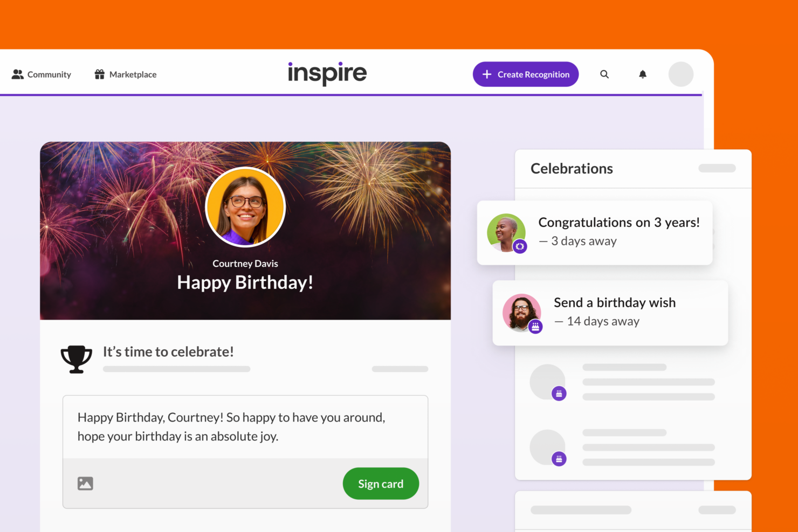
Task: Open the user profile avatar
Action: click(x=681, y=74)
